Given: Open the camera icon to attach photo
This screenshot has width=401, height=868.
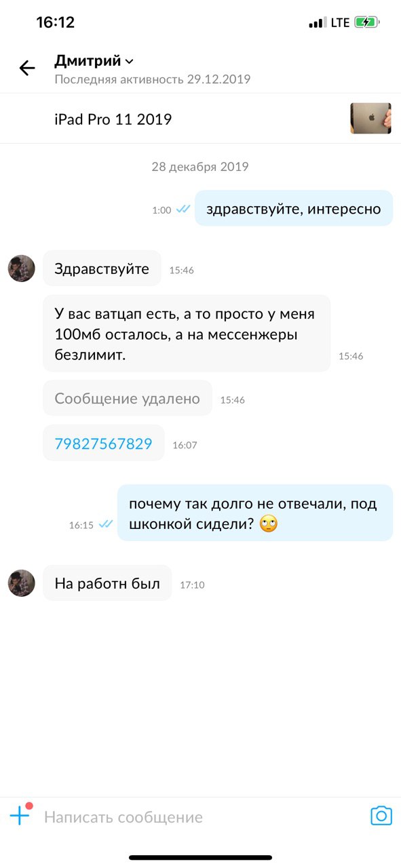Looking at the screenshot, I should [381, 816].
